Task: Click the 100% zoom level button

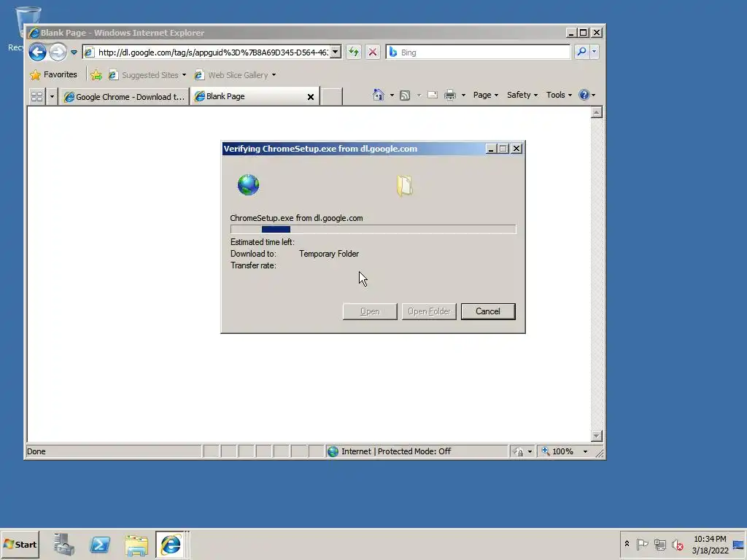Action: click(x=558, y=451)
